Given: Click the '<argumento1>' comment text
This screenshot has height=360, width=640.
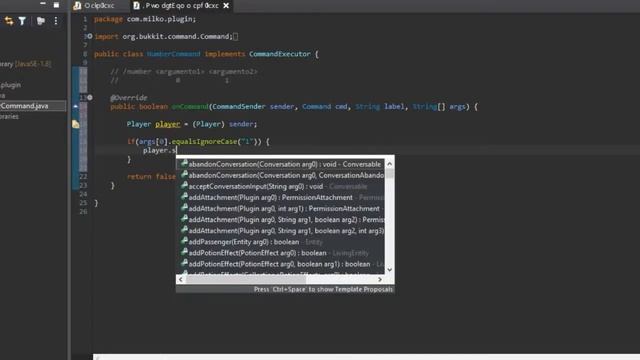Looking at the screenshot, I should 180,71.
